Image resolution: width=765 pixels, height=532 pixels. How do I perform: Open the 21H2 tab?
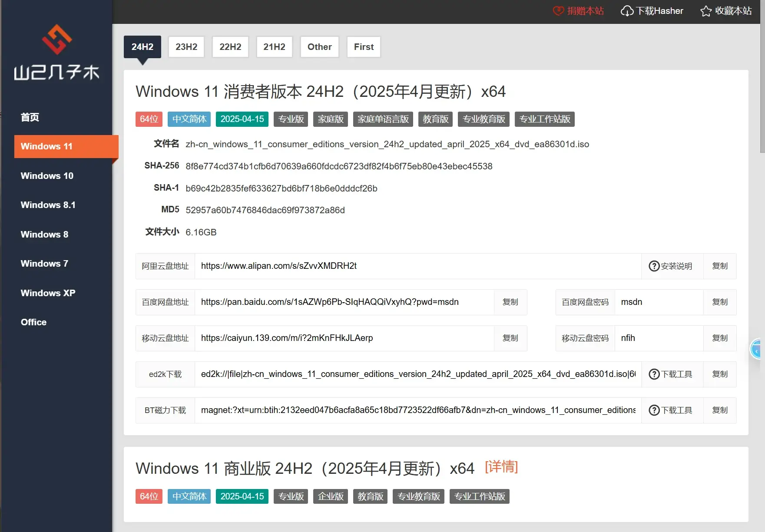point(274,47)
